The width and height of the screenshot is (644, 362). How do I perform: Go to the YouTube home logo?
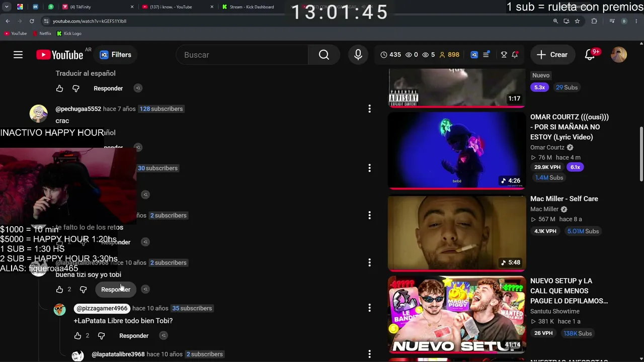click(x=59, y=55)
